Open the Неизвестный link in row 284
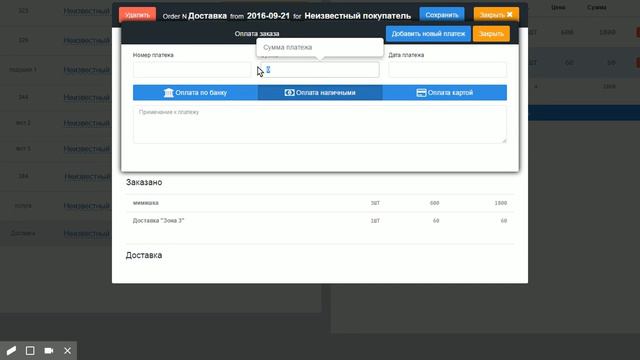This screenshot has height=360, width=640. point(87,176)
